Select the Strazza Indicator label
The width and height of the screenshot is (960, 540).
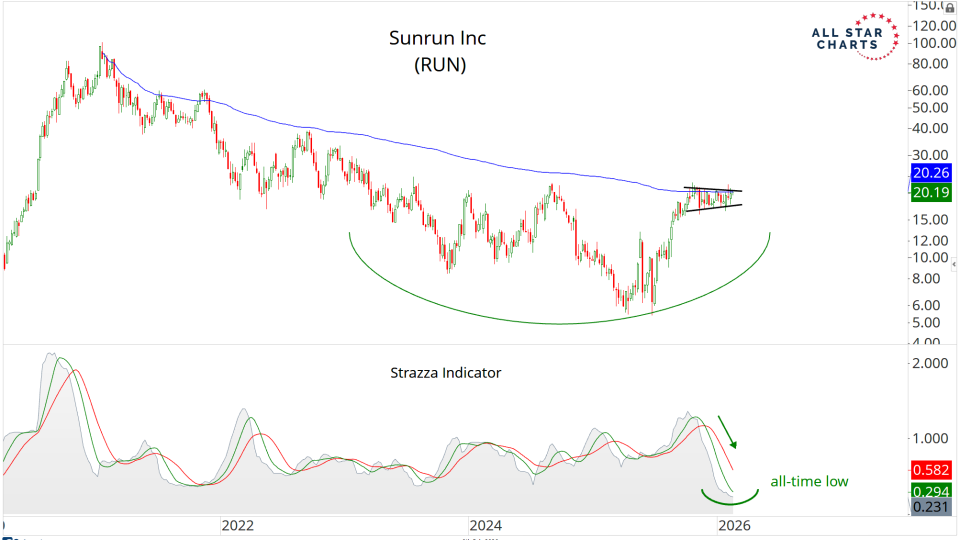[x=445, y=372]
